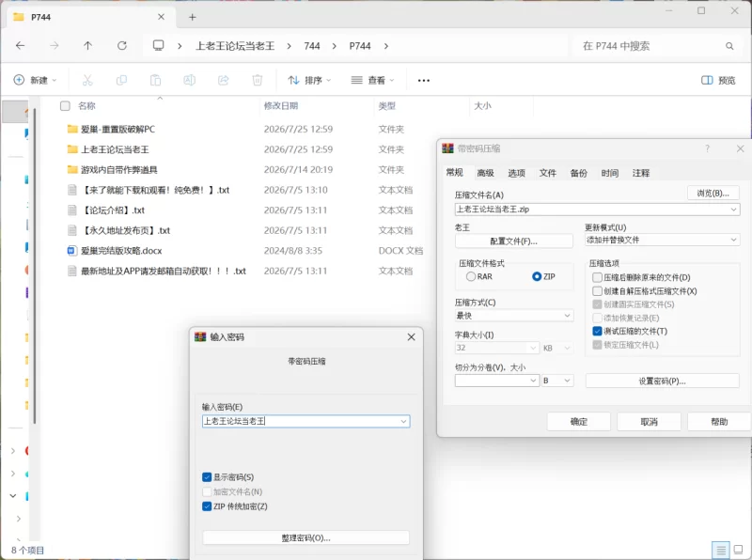Click the Paste clipboard icon

click(x=155, y=80)
